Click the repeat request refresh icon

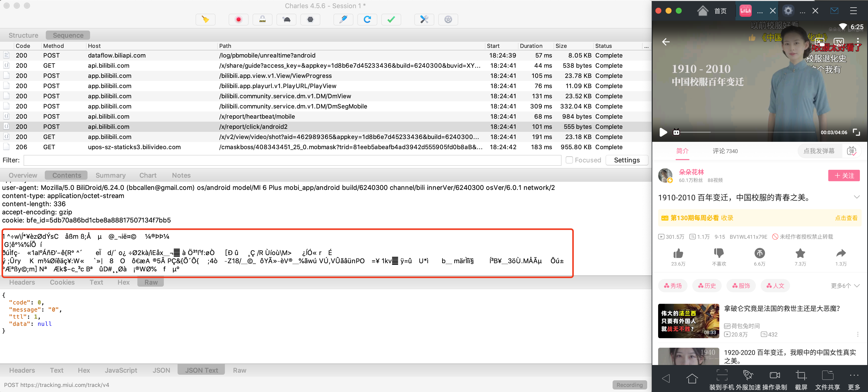tap(367, 20)
